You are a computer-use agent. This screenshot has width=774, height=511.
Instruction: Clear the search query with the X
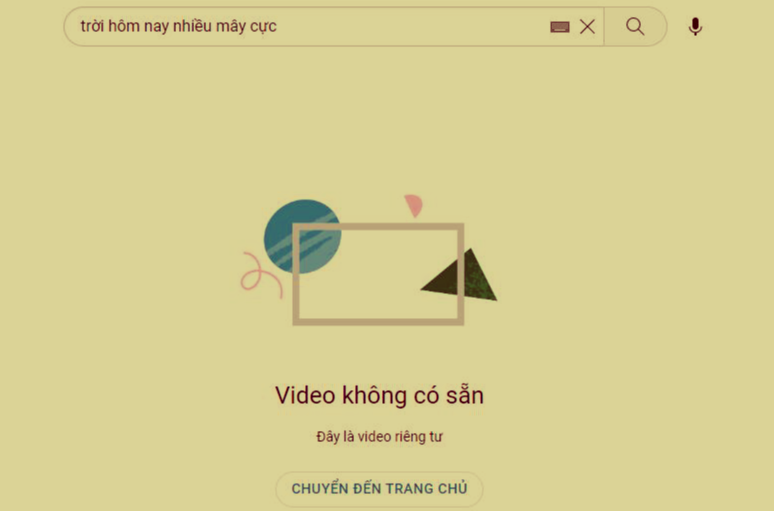tap(587, 27)
